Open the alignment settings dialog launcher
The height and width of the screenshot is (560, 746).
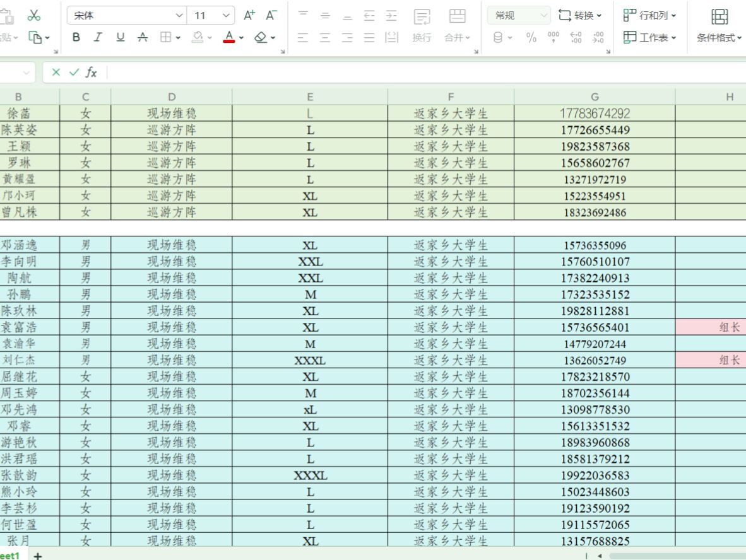point(477,51)
